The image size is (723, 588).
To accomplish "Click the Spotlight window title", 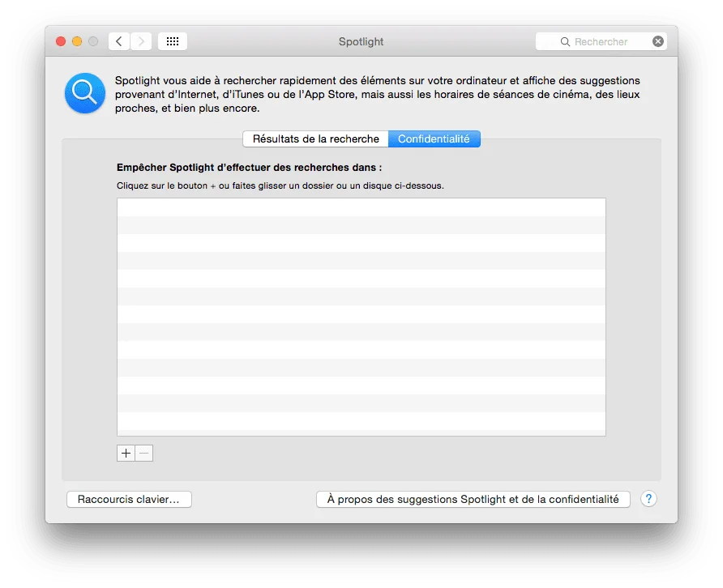I will [x=361, y=41].
